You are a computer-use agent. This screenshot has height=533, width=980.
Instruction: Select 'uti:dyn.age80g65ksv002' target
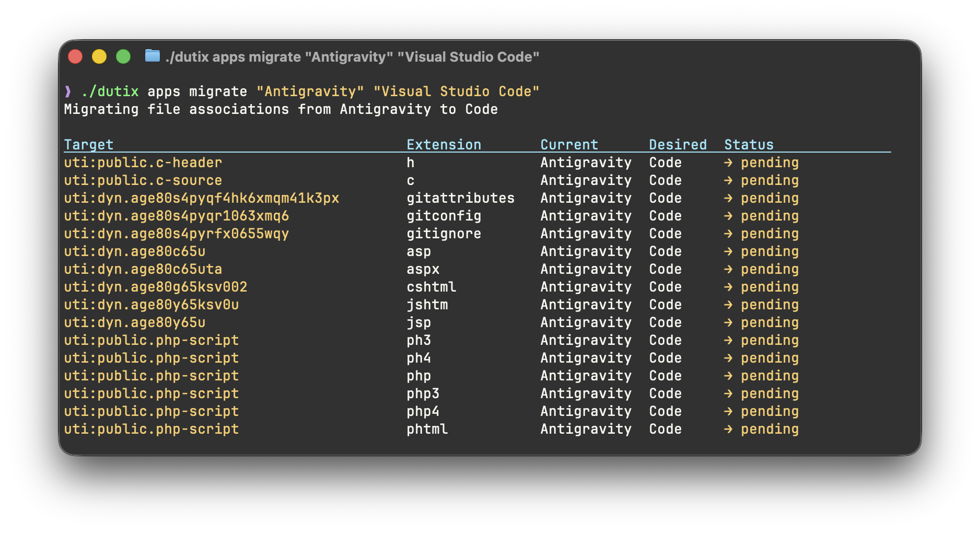(156, 287)
